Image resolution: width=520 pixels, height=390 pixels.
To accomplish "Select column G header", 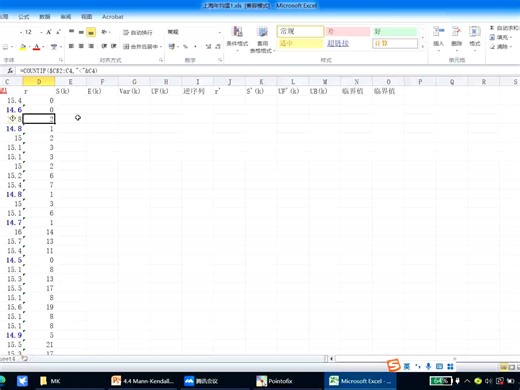I will click(x=134, y=82).
